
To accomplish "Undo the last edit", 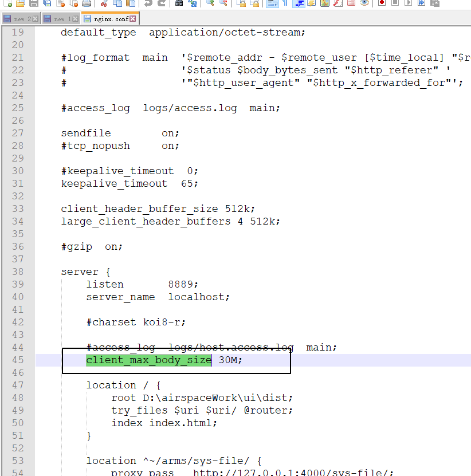I will pyautogui.click(x=148, y=5).
